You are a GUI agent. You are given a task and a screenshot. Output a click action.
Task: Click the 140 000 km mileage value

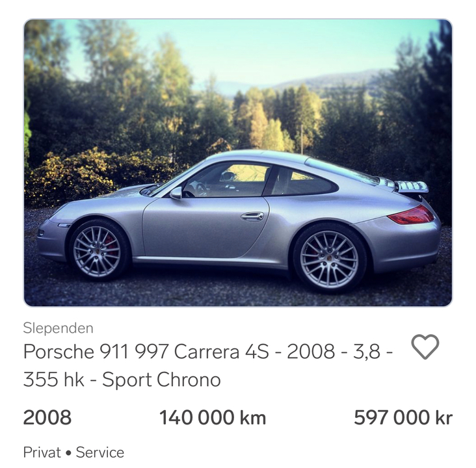(213, 417)
